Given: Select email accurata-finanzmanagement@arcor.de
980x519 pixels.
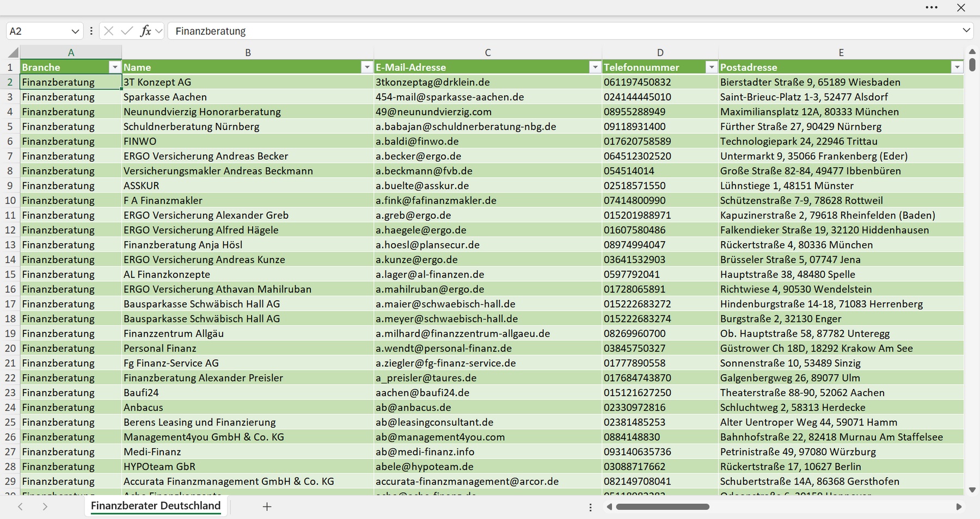Looking at the screenshot, I should [488, 481].
